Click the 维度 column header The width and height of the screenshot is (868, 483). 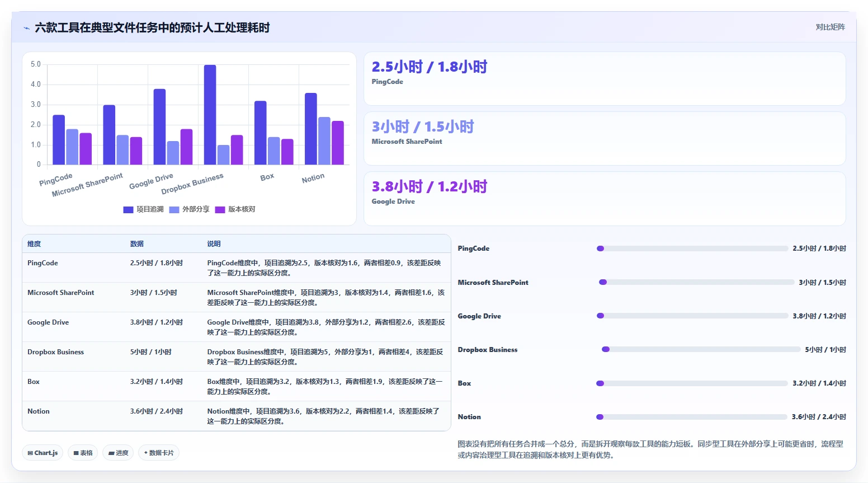34,244
